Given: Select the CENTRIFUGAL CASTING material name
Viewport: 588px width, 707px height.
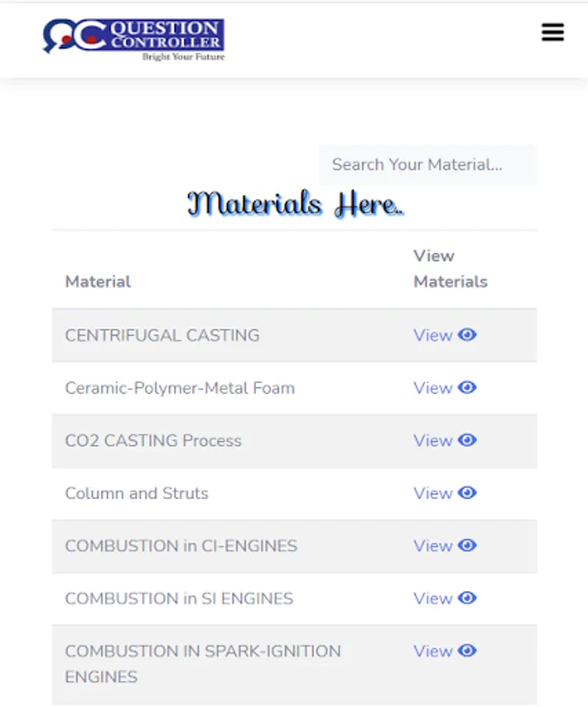Looking at the screenshot, I should coord(163,335).
